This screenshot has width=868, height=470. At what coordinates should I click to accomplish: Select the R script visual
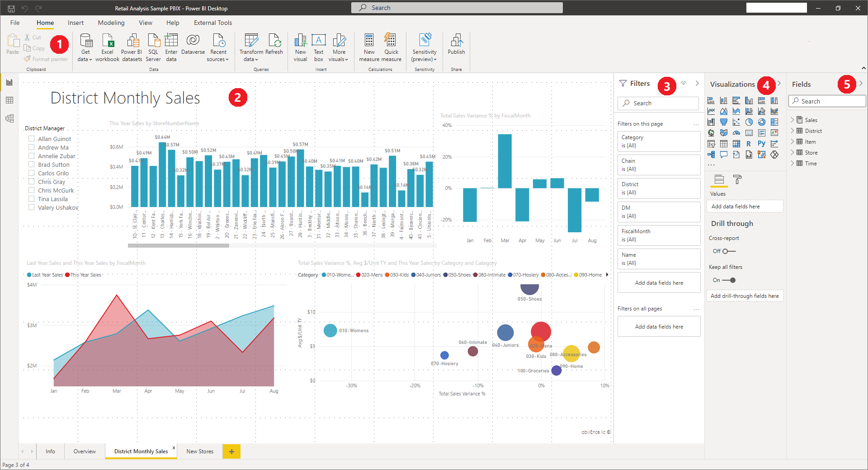click(x=749, y=144)
